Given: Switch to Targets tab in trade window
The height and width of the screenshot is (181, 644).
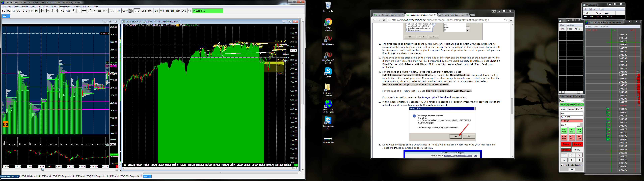Looking at the screenshot, I should point(571,109).
